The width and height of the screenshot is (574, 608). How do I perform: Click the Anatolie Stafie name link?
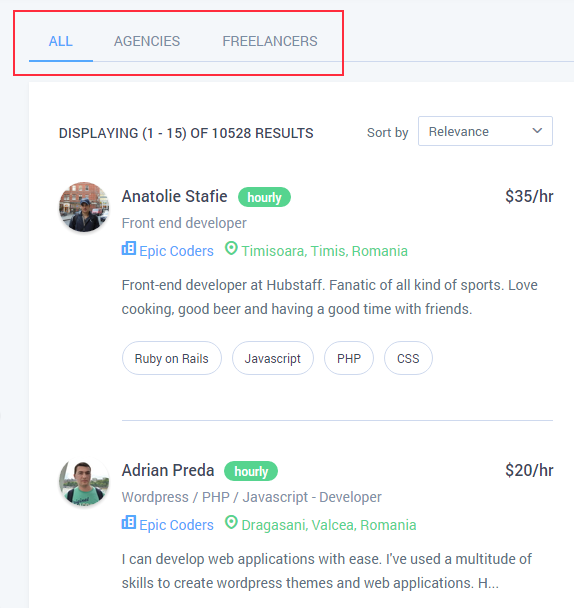(174, 196)
